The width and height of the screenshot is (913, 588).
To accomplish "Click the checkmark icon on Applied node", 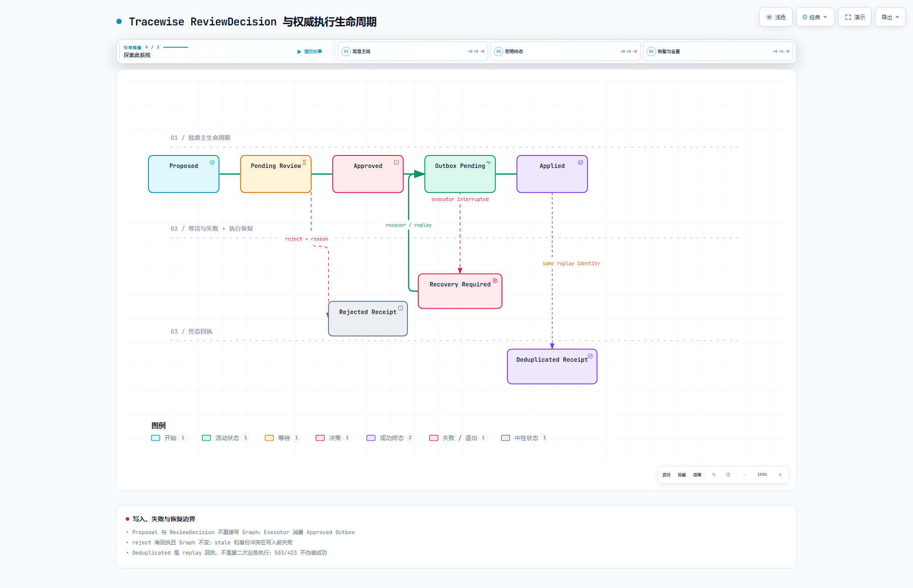I will [x=580, y=163].
